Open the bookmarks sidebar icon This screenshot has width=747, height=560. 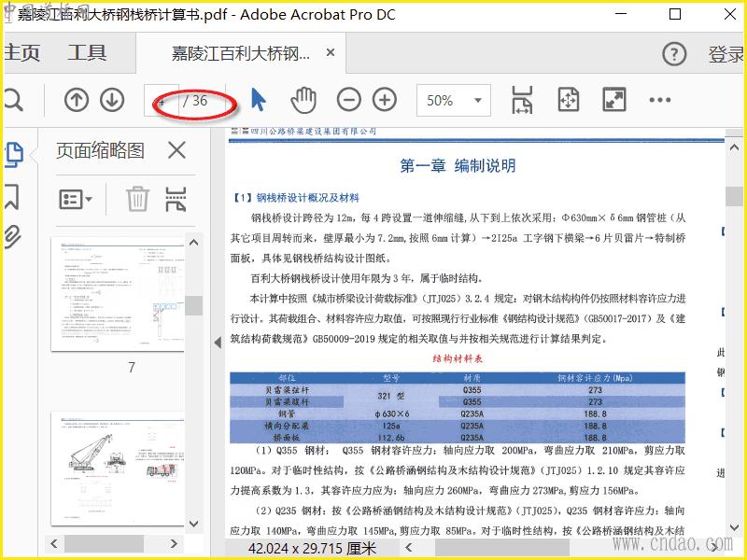tap(12, 197)
